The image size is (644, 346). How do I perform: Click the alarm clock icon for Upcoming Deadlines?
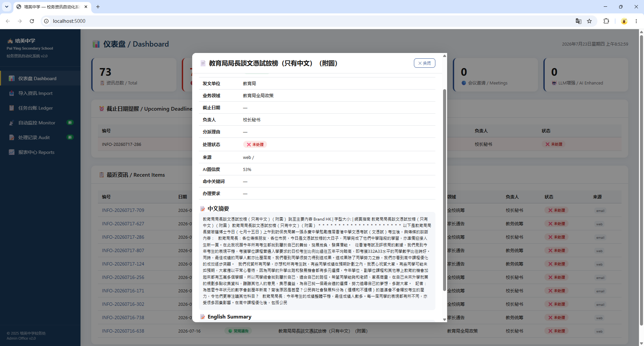tap(102, 109)
